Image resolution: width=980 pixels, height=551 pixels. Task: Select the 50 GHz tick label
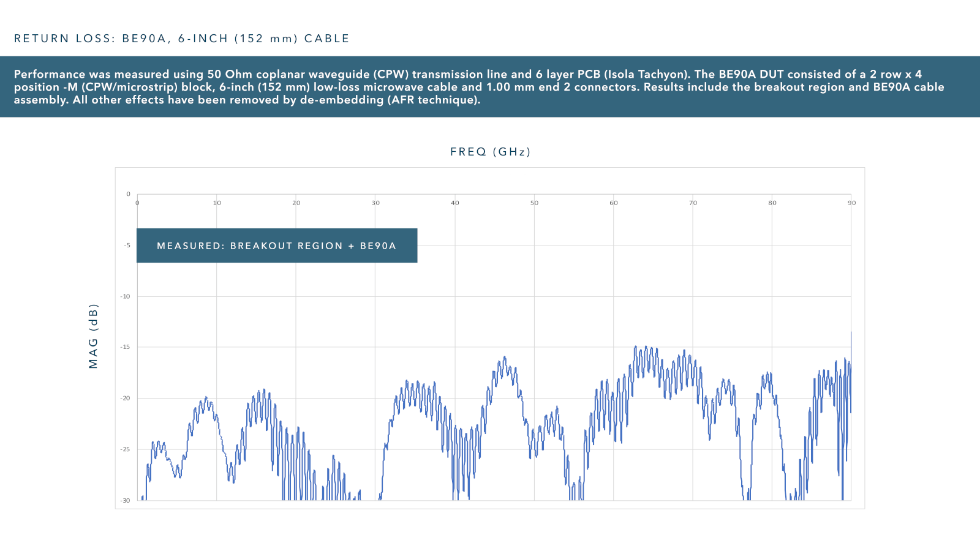(534, 203)
